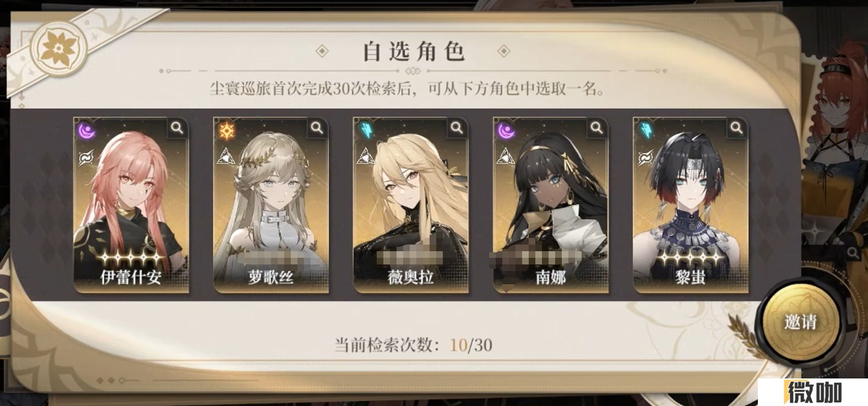The image size is (868, 406).
Task: Open magnifier details on 伊蕾什安 card
Action: 177,128
